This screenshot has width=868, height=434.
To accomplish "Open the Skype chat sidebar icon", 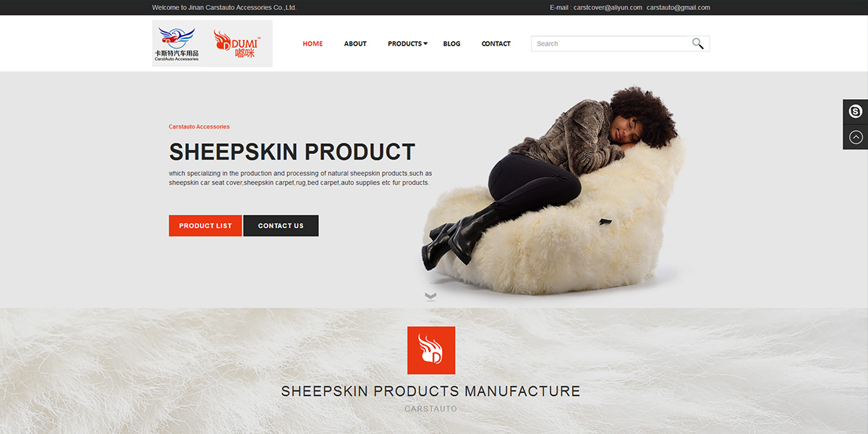I will (856, 111).
